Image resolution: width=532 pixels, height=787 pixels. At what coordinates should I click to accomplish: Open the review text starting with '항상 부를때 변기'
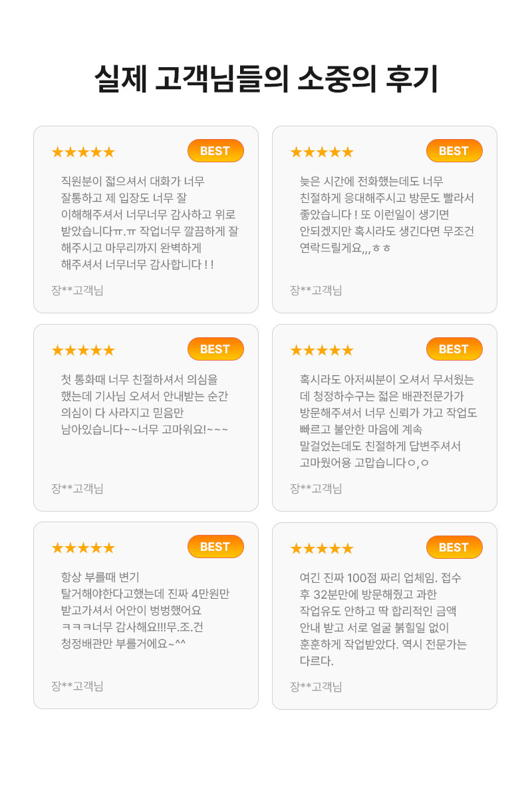pyautogui.click(x=145, y=611)
